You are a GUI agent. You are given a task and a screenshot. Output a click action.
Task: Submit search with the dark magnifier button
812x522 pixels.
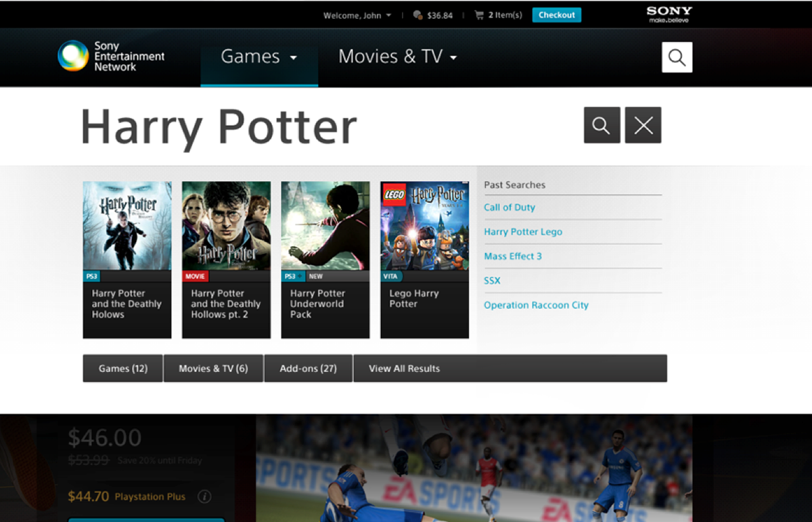602,125
